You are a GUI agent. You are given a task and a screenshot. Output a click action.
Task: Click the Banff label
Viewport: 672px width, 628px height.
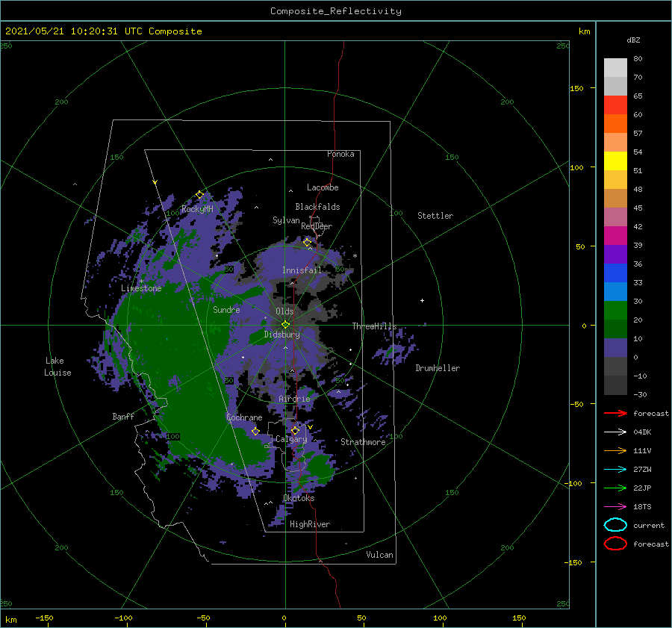[123, 416]
